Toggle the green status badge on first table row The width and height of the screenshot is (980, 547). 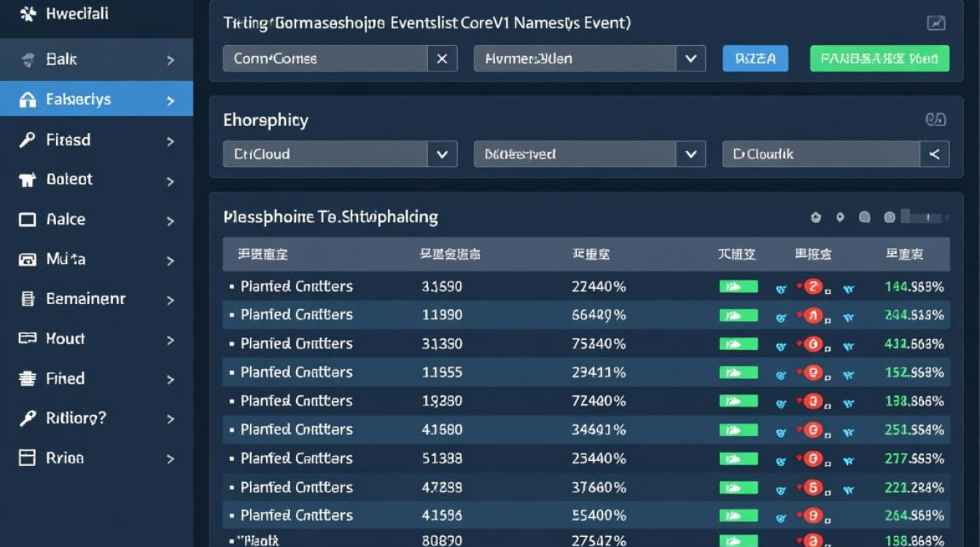pos(738,286)
